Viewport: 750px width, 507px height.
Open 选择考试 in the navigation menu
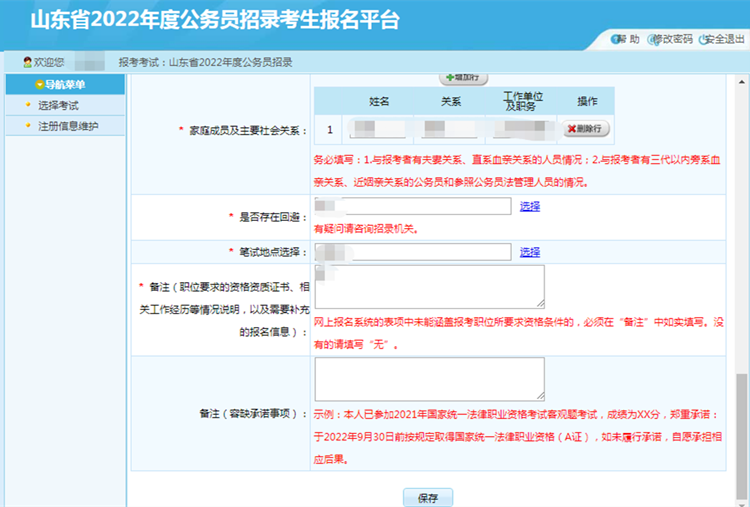58,105
